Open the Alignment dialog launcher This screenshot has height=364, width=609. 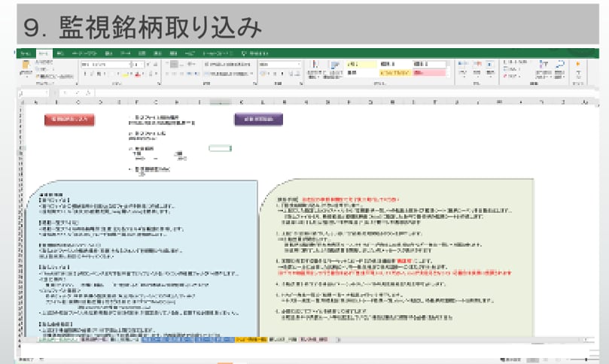click(254, 83)
